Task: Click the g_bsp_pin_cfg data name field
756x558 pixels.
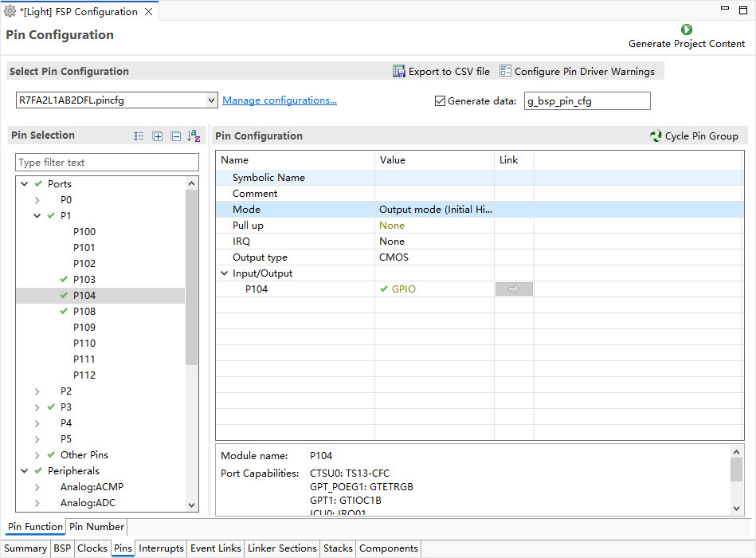Action: click(x=587, y=100)
